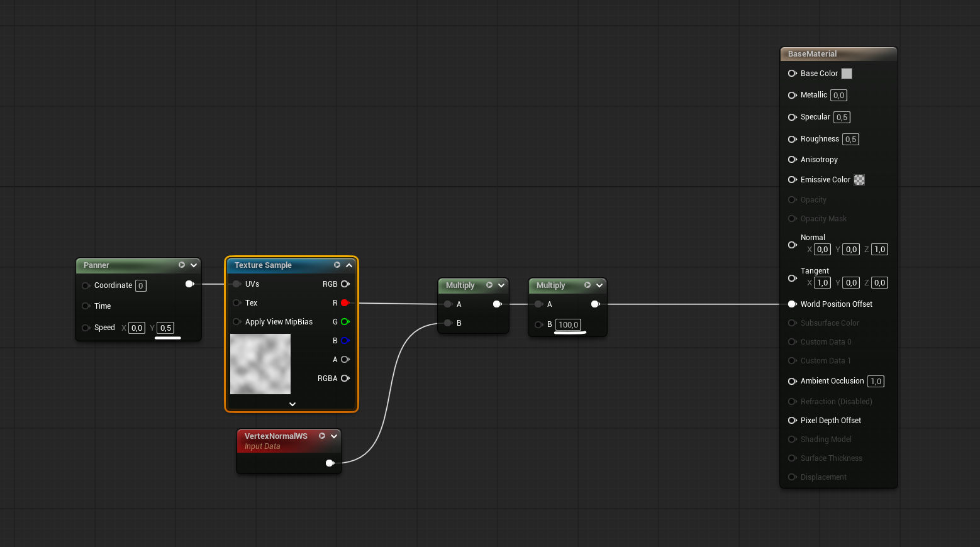This screenshot has width=980, height=547.
Task: Collapse the Texture Sample node header chevron
Action: tap(349, 265)
